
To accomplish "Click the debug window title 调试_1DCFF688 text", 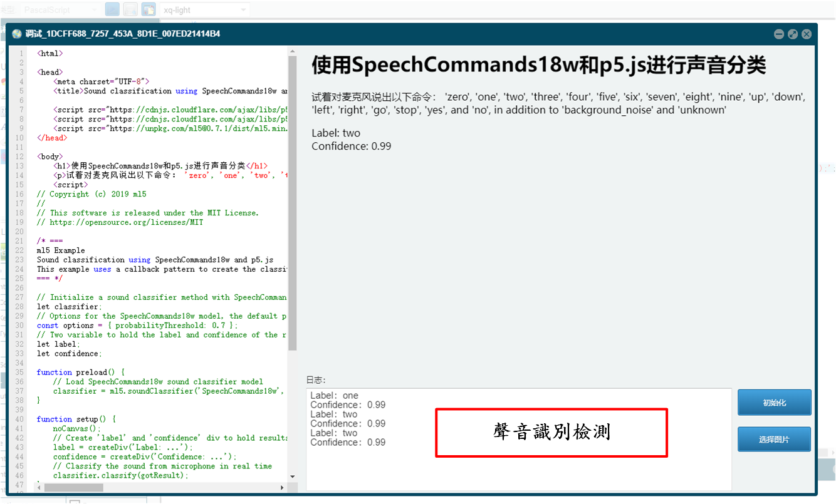I will click(123, 34).
